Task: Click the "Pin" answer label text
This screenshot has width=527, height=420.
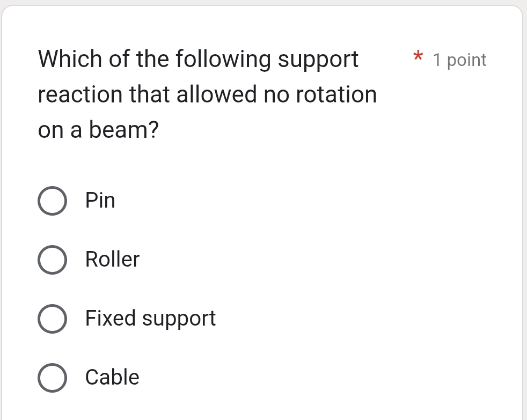Action: coord(100,201)
